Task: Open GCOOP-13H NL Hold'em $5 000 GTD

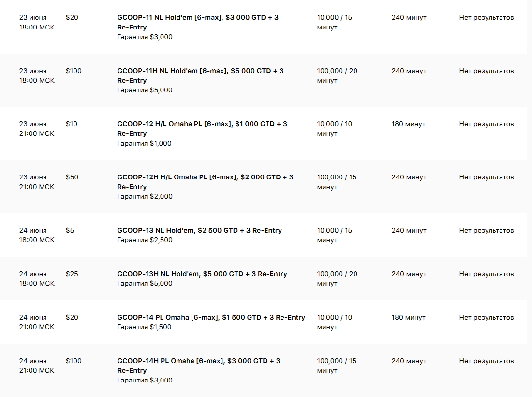Action: [202, 274]
